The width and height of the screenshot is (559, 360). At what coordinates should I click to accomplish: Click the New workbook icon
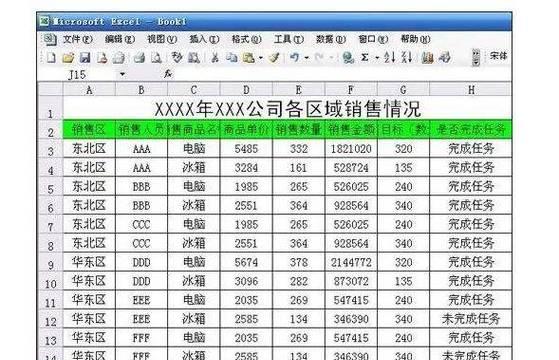(x=51, y=57)
